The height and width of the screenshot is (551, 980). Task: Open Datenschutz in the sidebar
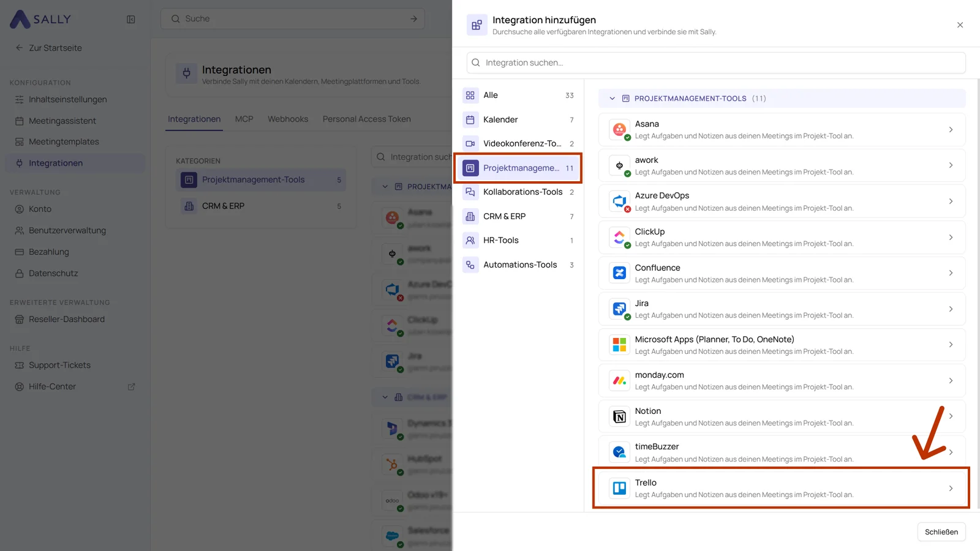[x=75, y=273]
